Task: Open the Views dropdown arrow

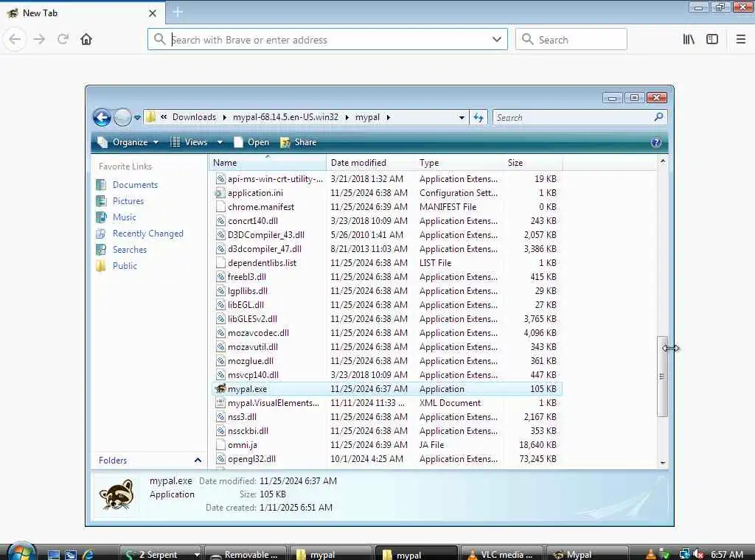Action: point(220,142)
